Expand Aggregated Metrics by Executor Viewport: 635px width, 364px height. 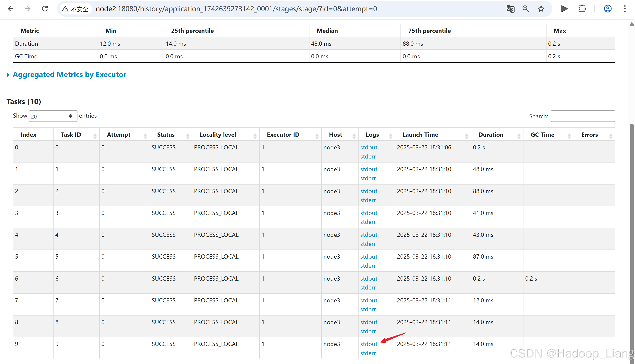[69, 74]
